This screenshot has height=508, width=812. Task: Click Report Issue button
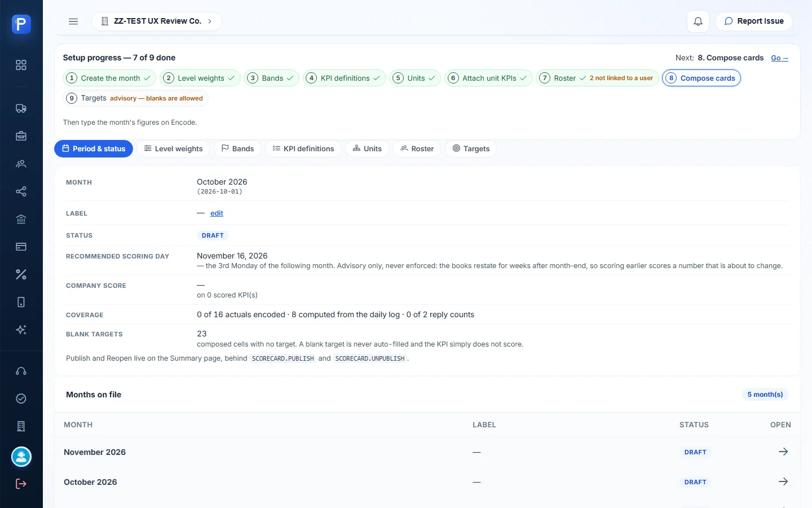754,21
